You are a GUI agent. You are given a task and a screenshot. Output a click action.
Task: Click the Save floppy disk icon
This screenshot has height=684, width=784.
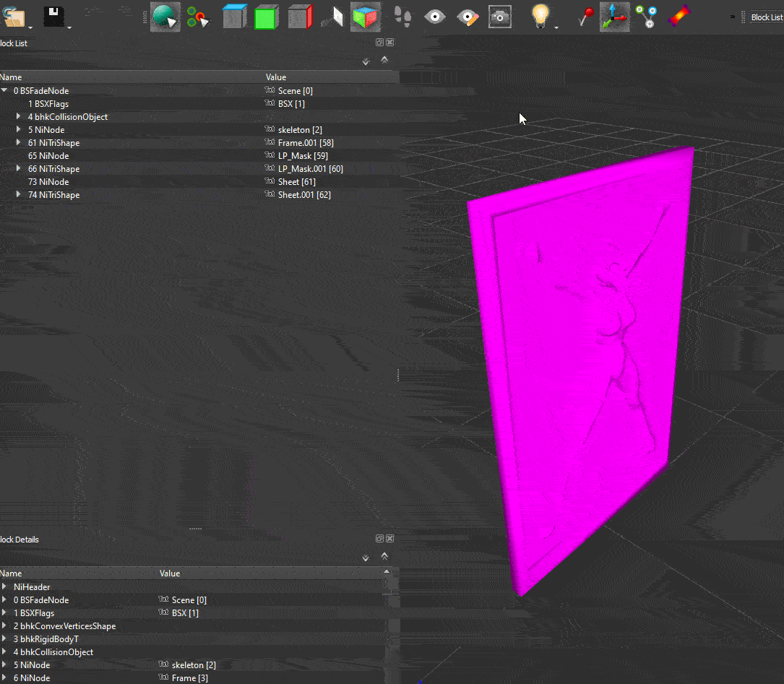(53, 17)
